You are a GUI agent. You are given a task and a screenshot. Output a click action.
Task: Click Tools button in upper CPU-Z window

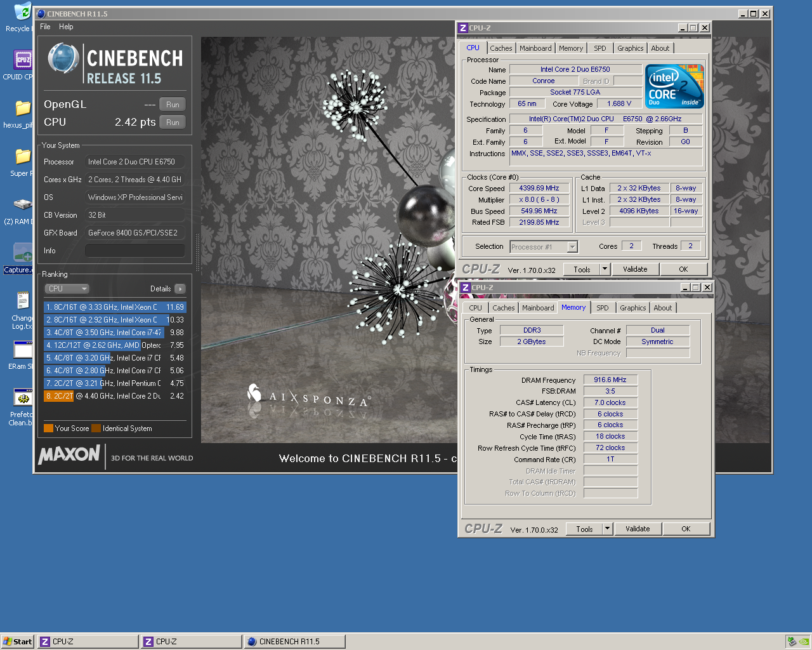point(582,270)
